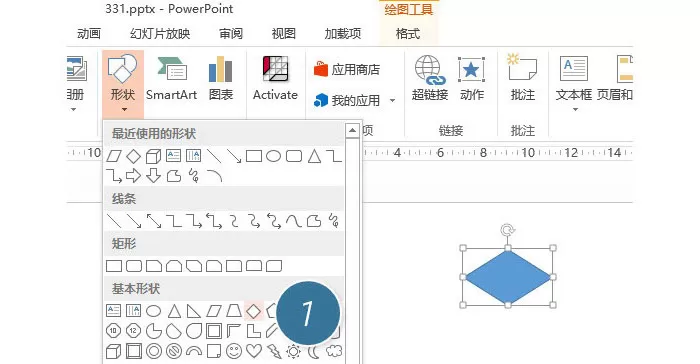Pick the parallelogram in recently used shapes
The width and height of the screenshot is (700, 364).
click(114, 156)
